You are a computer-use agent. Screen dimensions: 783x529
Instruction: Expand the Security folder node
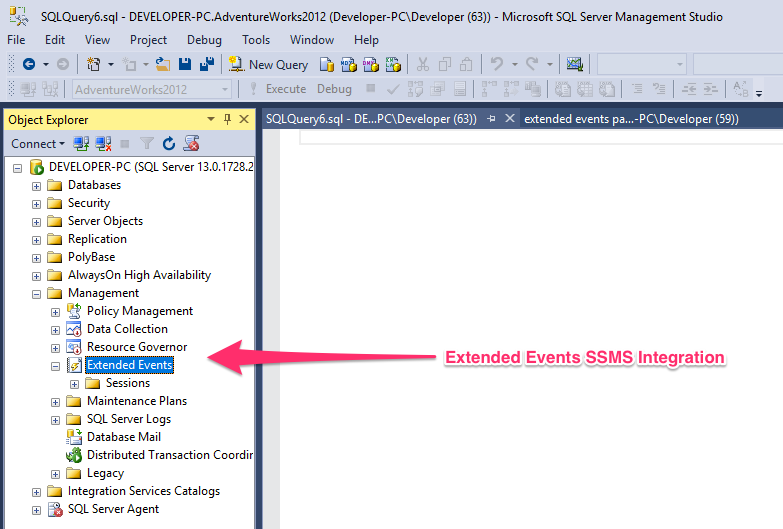36,204
